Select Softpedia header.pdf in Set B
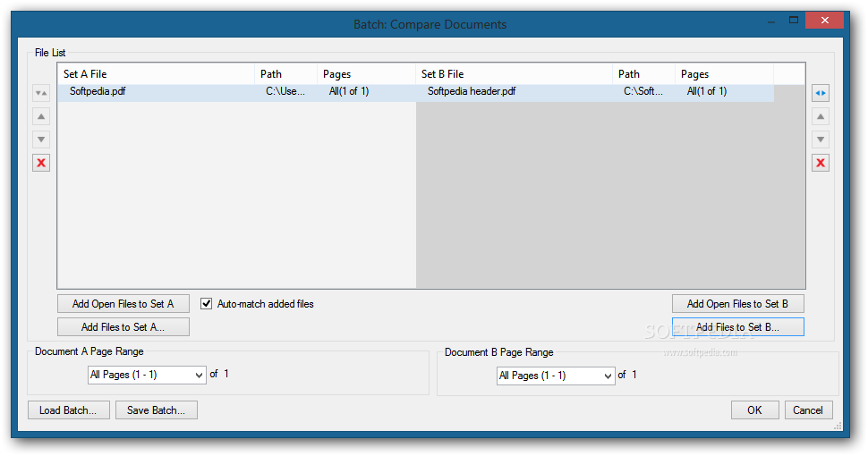This screenshot has height=456, width=868. click(x=472, y=91)
